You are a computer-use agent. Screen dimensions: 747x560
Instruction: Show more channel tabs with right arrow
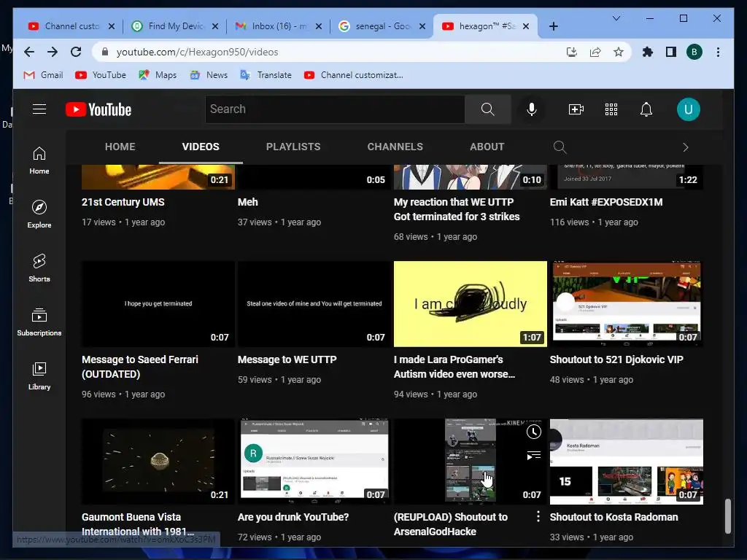(686, 147)
